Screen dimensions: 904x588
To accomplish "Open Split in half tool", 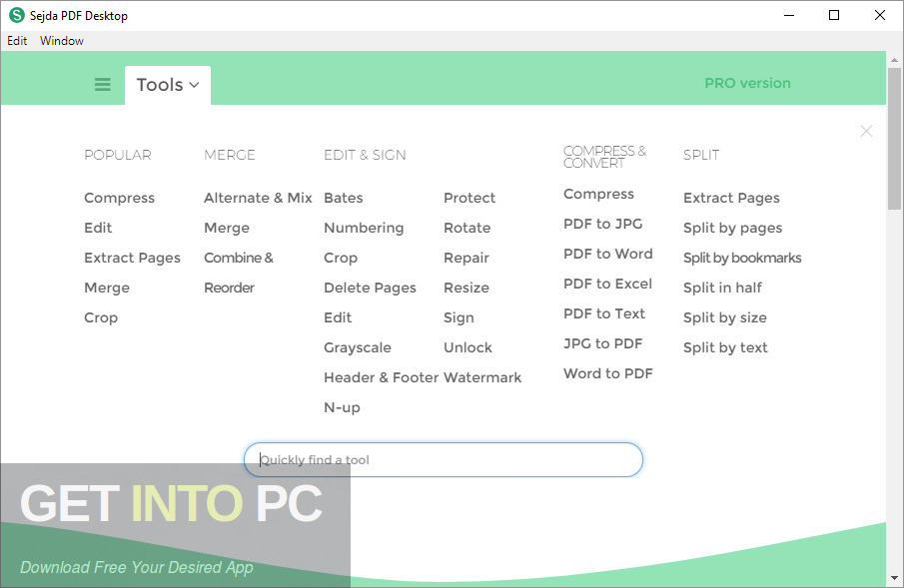I will (x=722, y=288).
